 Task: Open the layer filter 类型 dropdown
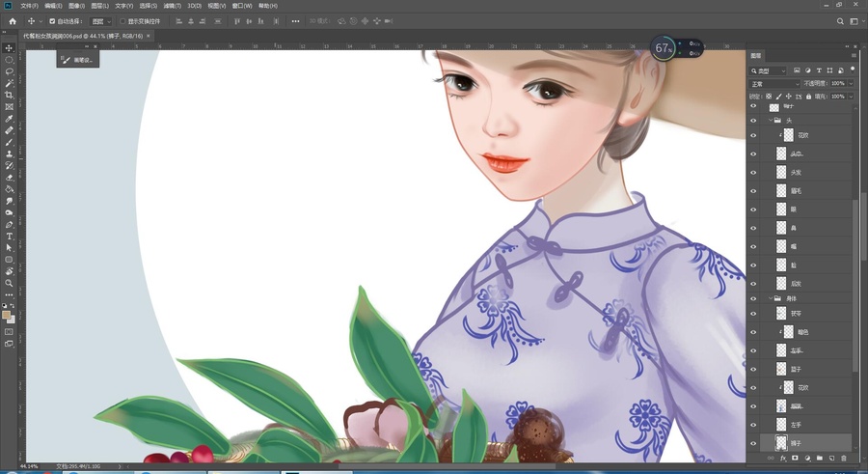point(769,71)
